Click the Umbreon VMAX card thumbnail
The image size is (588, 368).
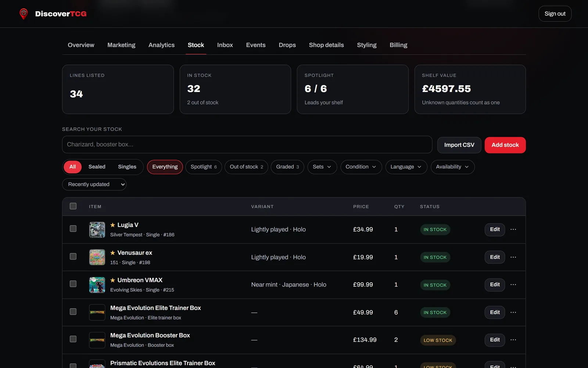pyautogui.click(x=97, y=285)
